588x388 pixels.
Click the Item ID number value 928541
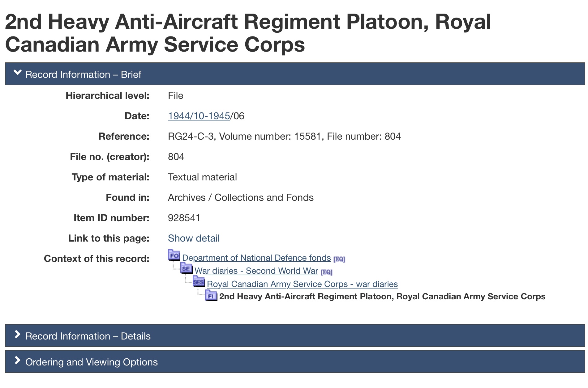pos(184,218)
